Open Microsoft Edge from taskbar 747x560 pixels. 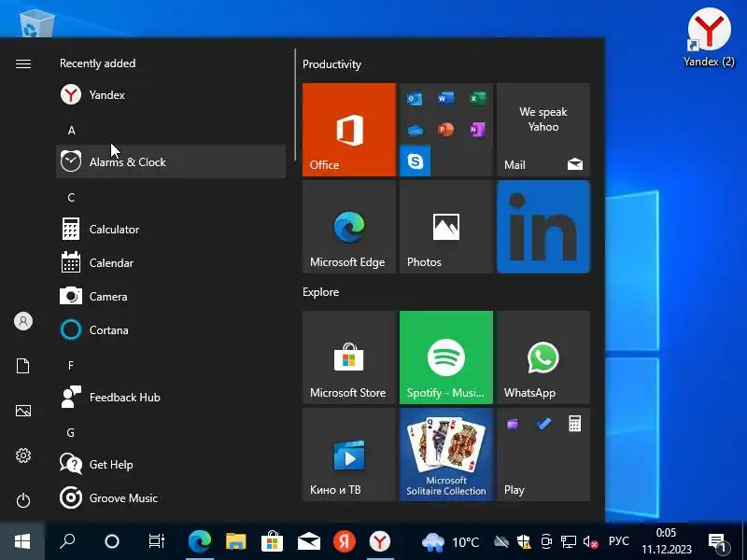tap(200, 541)
